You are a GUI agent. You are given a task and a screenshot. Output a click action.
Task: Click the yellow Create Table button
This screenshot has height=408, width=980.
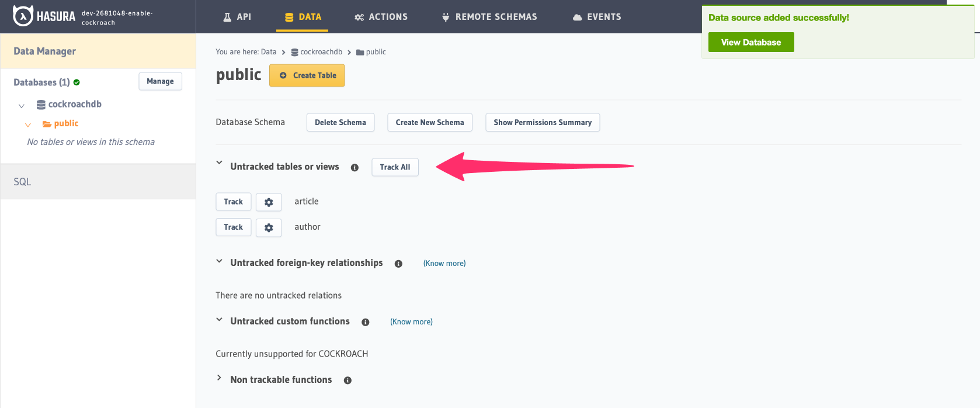pos(307,75)
